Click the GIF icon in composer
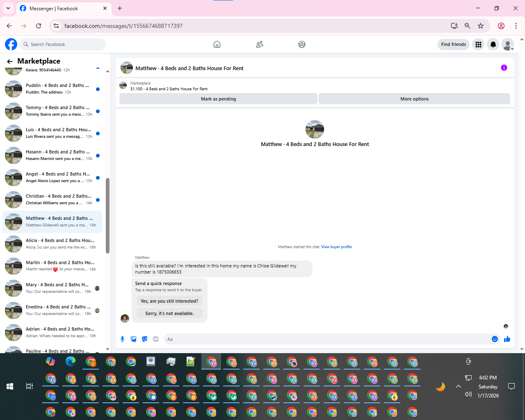This screenshot has width=525, height=420. pyautogui.click(x=155, y=339)
